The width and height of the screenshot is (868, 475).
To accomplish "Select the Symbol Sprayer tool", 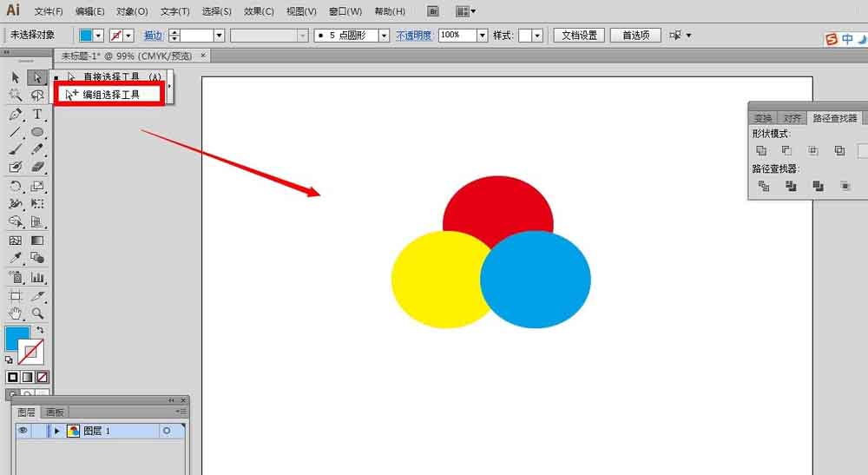I will 16,277.
